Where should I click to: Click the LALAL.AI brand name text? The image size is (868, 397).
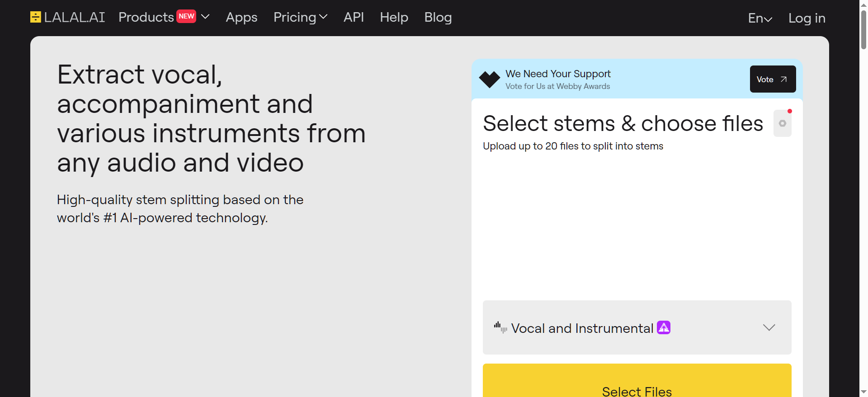pyautogui.click(x=75, y=17)
